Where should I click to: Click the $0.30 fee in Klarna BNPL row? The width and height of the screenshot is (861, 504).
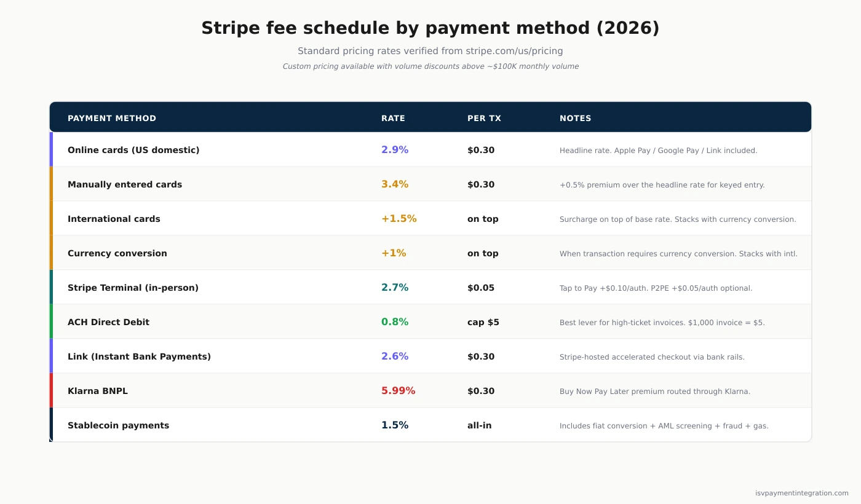click(481, 391)
